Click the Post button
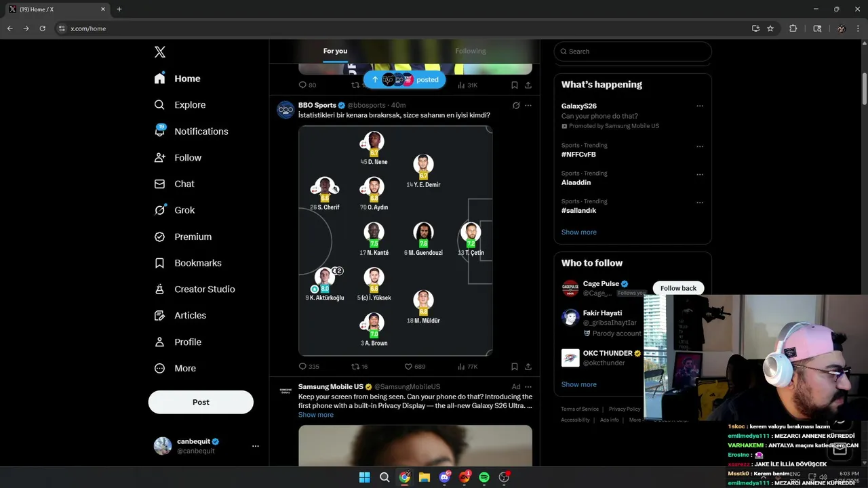Viewport: 868px width, 488px height. (x=201, y=402)
